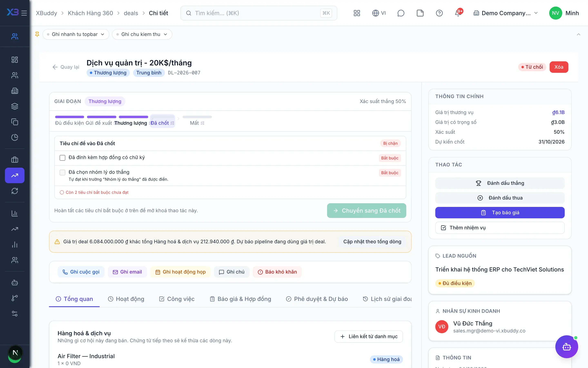Open the sidebar company building icon
Screen dimensions: 588x368
[14, 91]
